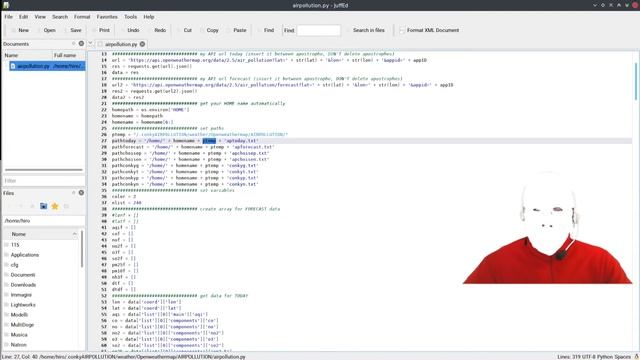The height and width of the screenshot is (360, 640).
Task: Open the Edit menu
Action: point(23,17)
